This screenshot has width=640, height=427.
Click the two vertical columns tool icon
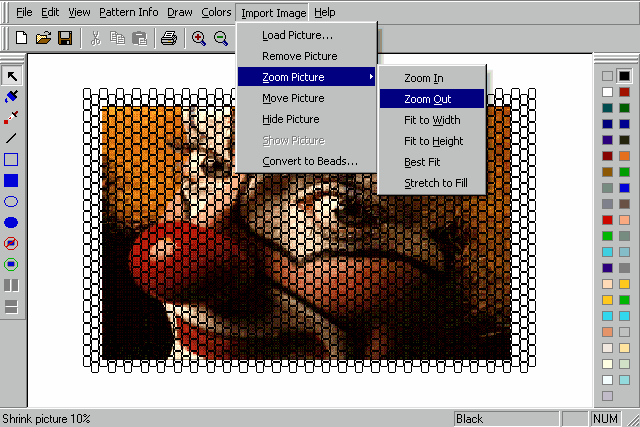tap(11, 285)
